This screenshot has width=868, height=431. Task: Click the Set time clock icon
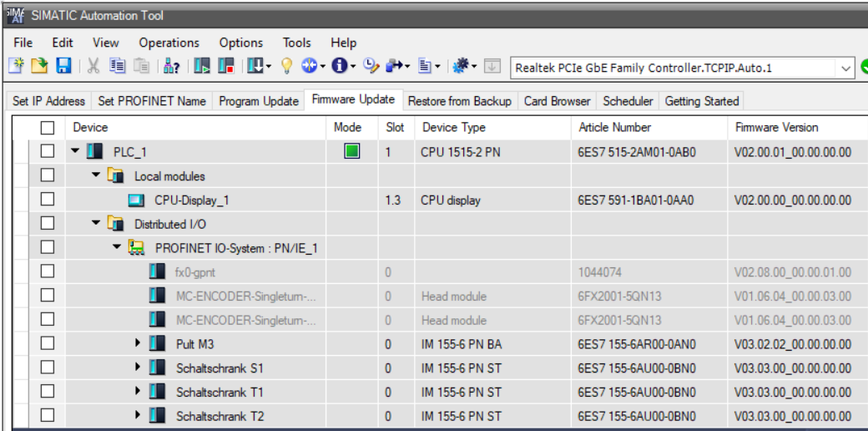371,67
